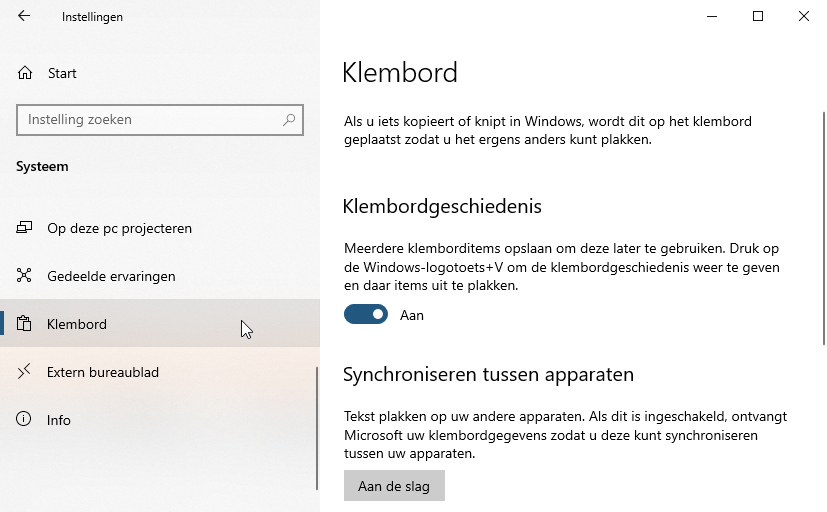The image size is (827, 512).
Task: Go to the Start label in the sidebar
Action: [x=62, y=73]
